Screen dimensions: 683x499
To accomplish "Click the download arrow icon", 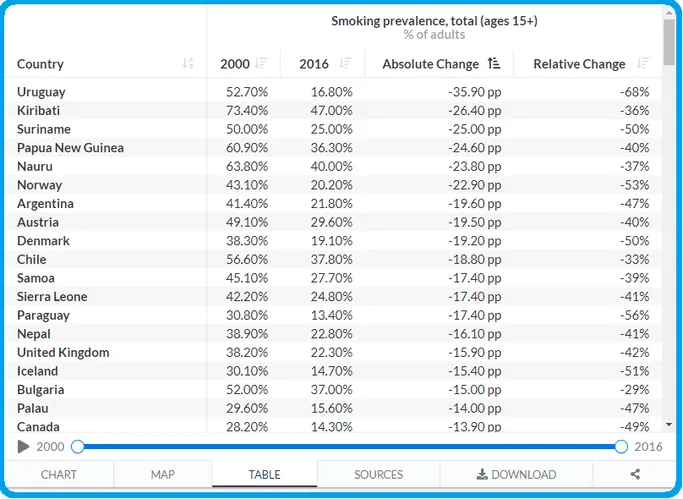I will pos(482,474).
